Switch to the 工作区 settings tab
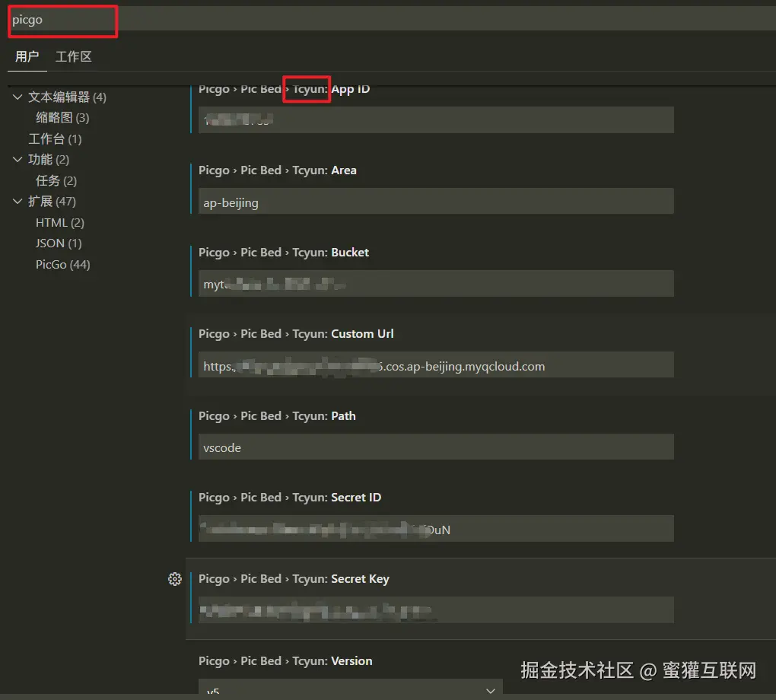 click(x=73, y=56)
